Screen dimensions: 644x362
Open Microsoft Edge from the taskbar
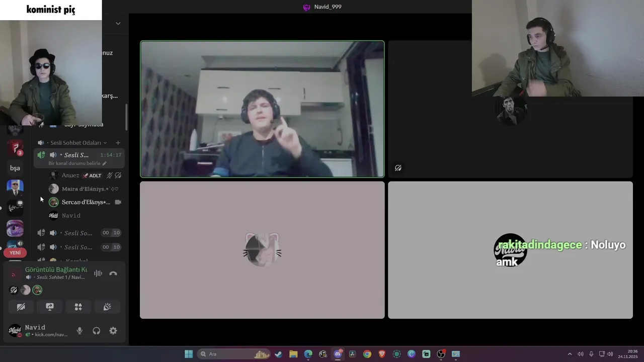(x=308, y=354)
